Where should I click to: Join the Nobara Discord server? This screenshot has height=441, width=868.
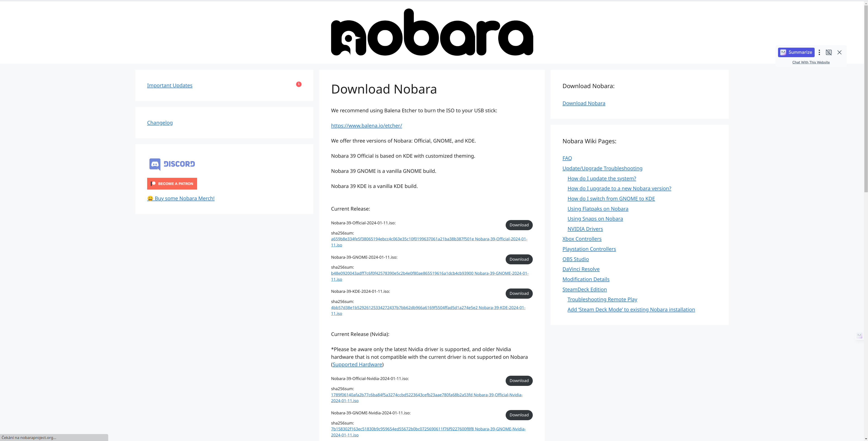pyautogui.click(x=172, y=164)
